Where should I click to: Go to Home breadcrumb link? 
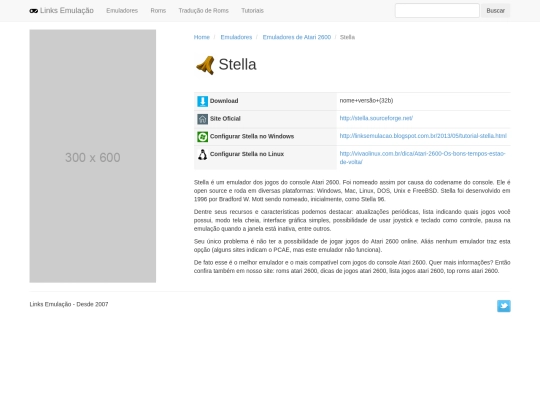201,37
